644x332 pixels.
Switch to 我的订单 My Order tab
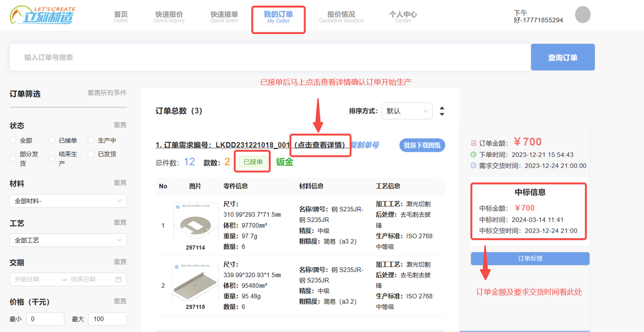tap(278, 17)
